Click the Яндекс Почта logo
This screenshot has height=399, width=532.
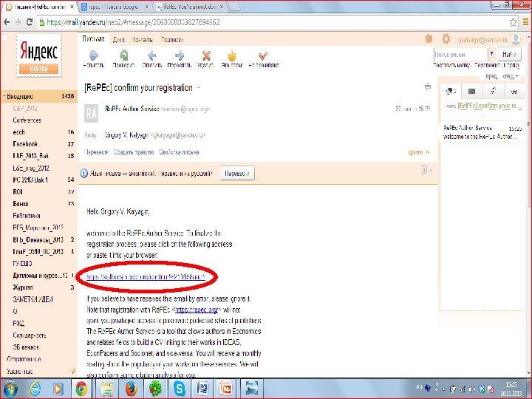coord(39,56)
